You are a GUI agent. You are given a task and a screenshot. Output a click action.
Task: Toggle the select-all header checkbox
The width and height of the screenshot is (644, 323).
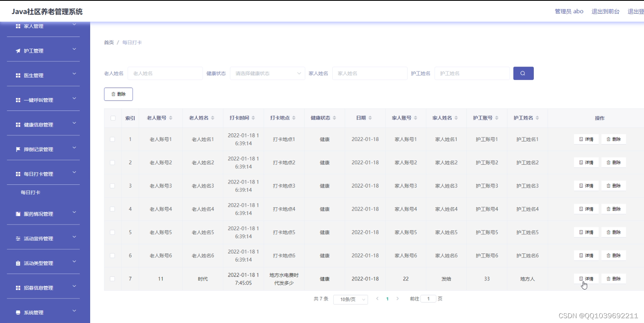(x=113, y=118)
